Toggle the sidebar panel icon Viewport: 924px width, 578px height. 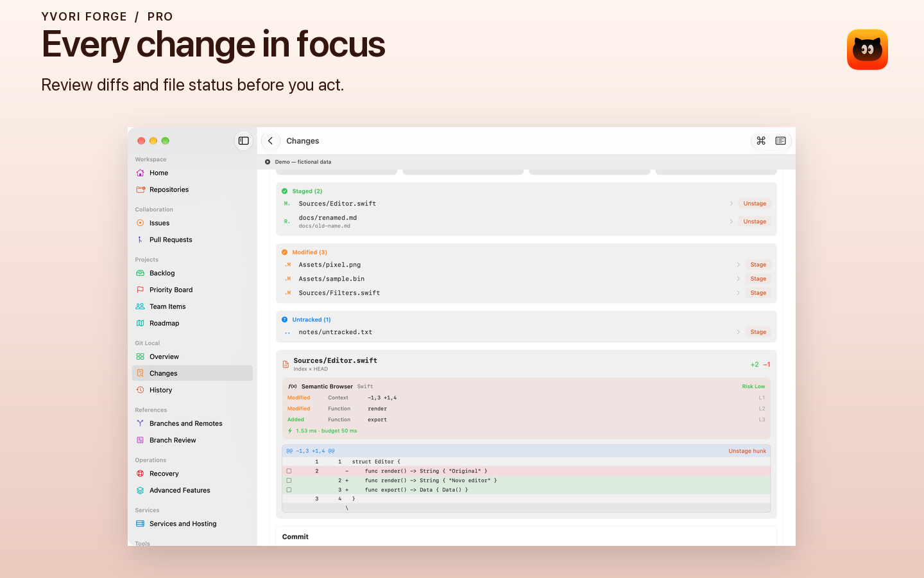coord(244,141)
